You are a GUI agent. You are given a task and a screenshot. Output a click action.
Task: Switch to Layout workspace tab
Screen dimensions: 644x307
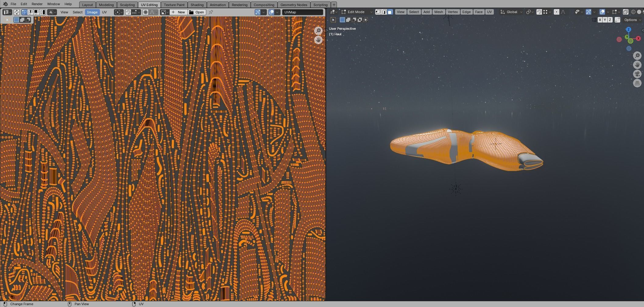click(87, 5)
